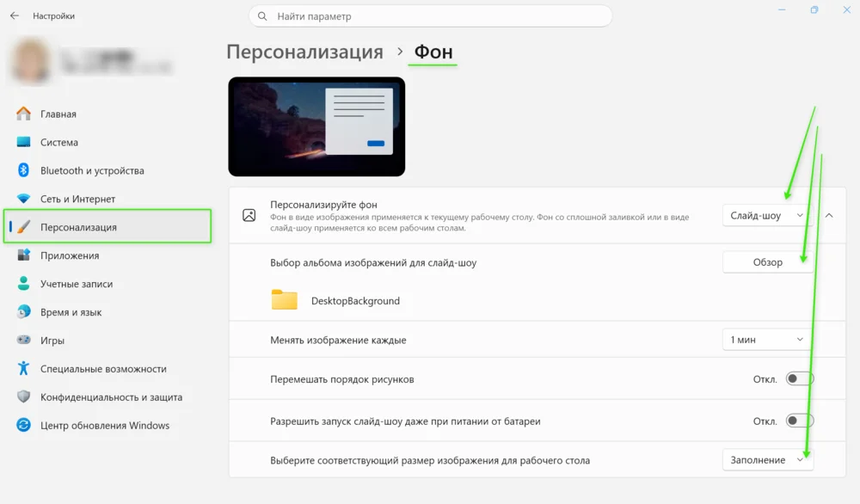Go to Игры section

(107, 340)
